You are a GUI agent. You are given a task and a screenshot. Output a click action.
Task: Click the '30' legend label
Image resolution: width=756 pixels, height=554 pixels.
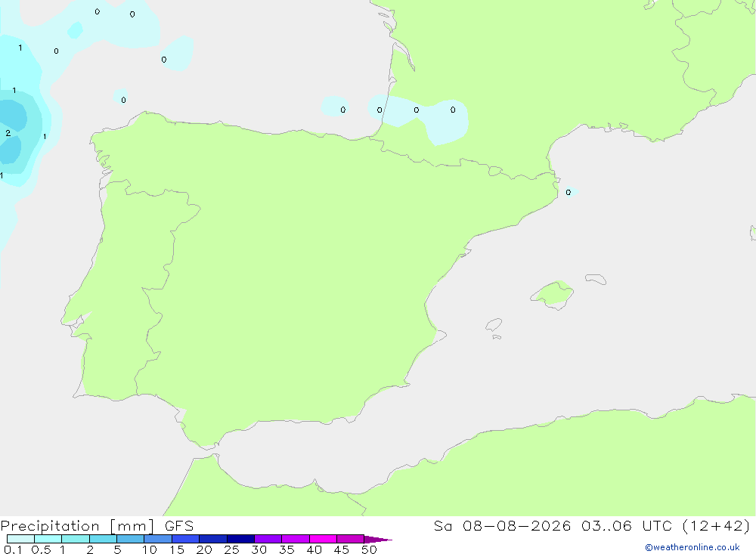click(x=259, y=549)
